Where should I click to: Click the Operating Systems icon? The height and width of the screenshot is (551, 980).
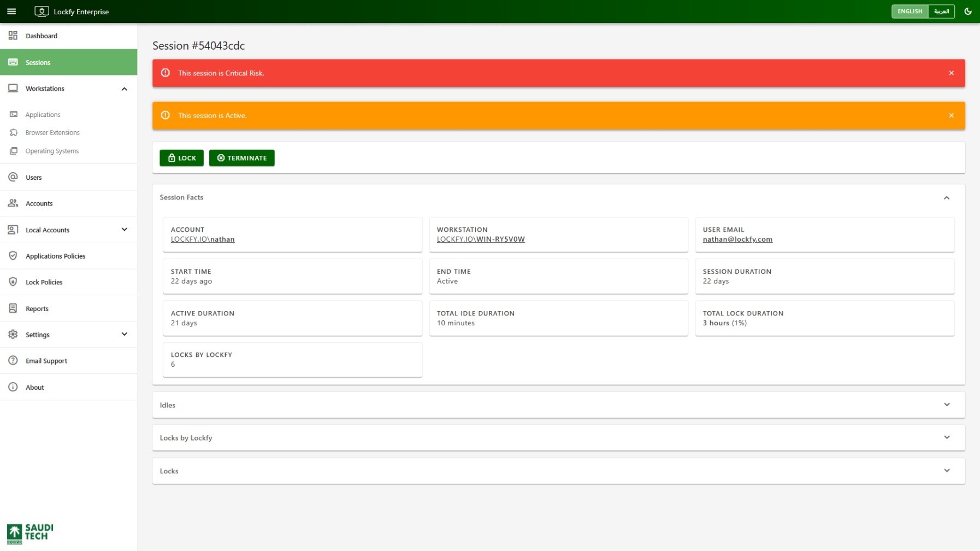(14, 151)
